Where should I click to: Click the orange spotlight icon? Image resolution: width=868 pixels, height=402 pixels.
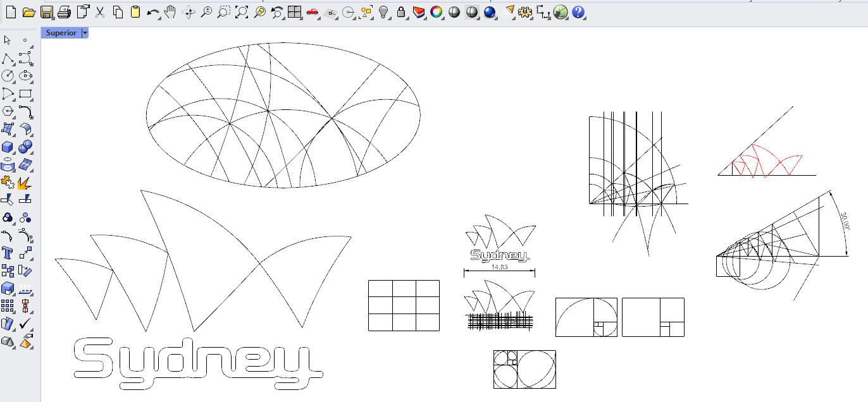[509, 12]
